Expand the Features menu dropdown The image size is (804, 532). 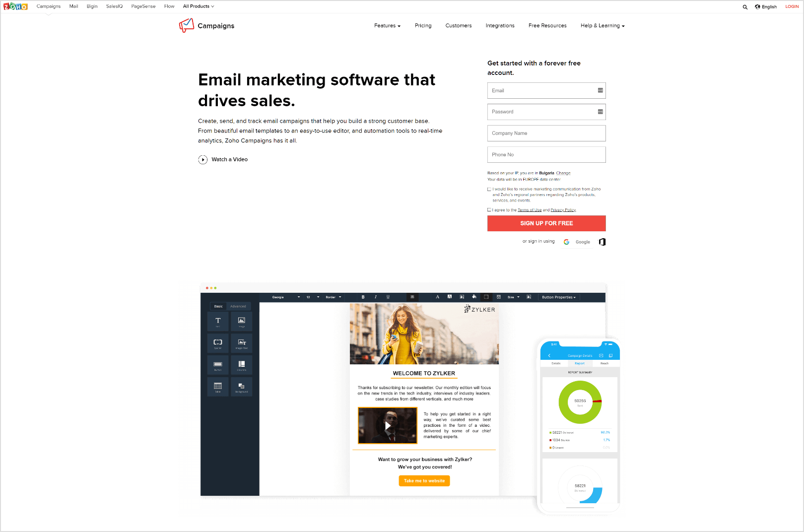pos(387,26)
